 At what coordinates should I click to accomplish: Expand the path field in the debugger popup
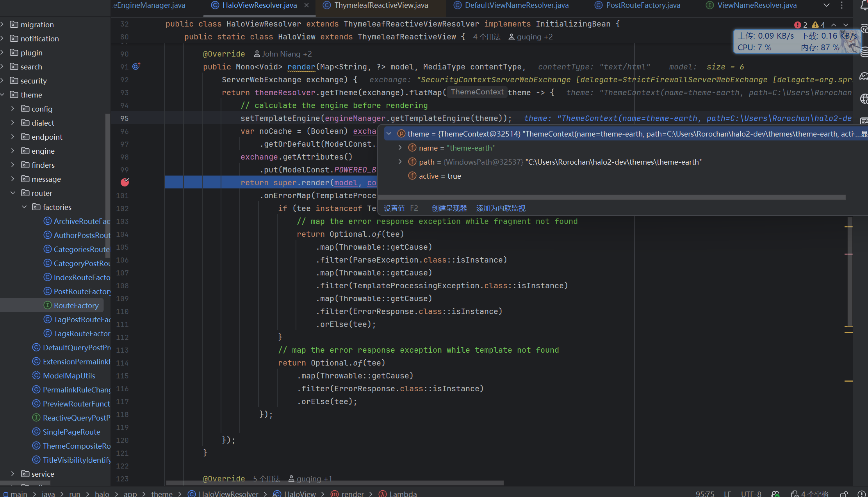[x=400, y=162]
